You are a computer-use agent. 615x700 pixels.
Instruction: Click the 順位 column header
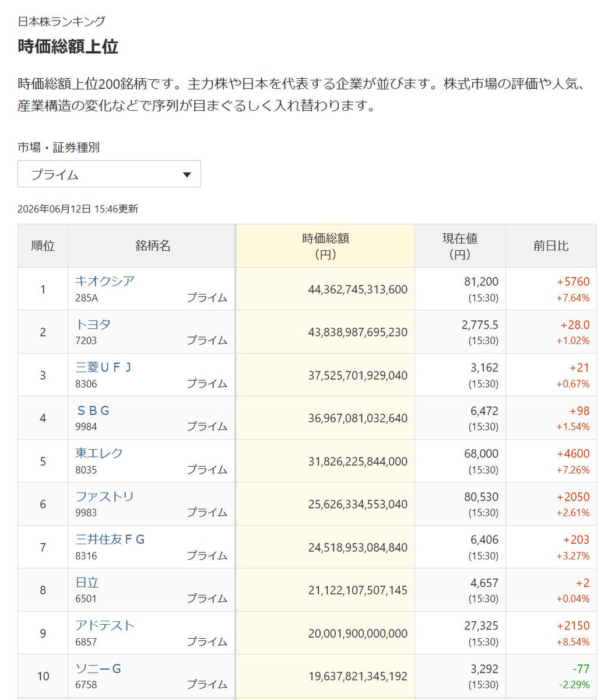pyautogui.click(x=43, y=246)
